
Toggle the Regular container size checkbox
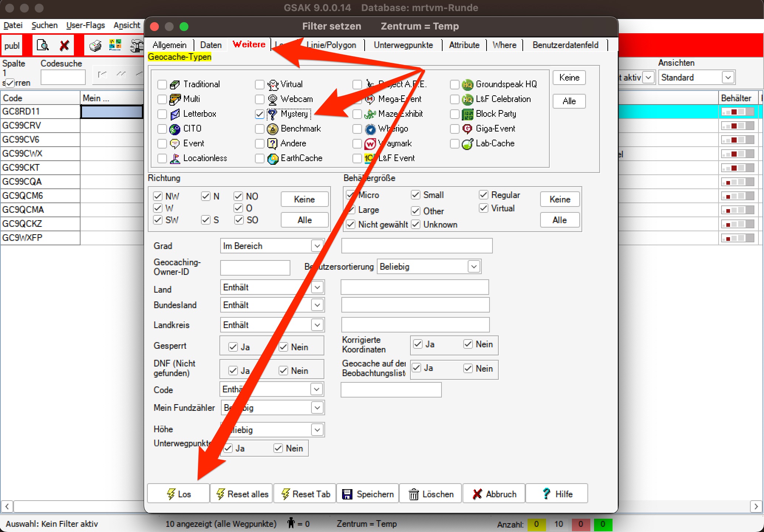pos(483,195)
